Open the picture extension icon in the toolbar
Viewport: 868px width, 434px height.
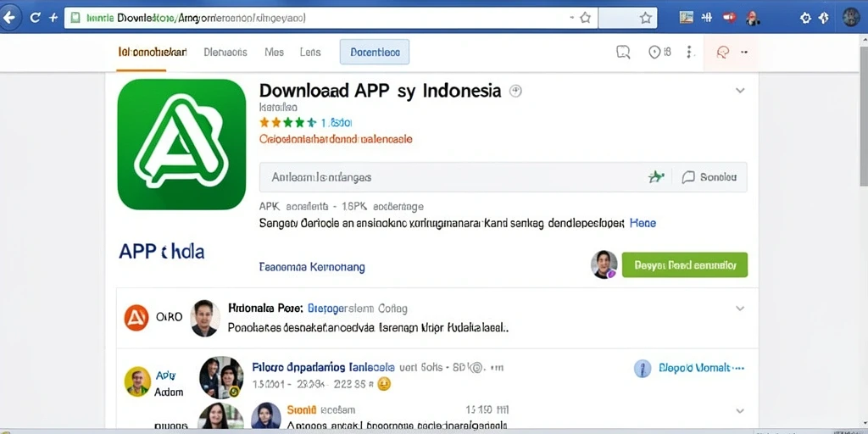(x=687, y=18)
